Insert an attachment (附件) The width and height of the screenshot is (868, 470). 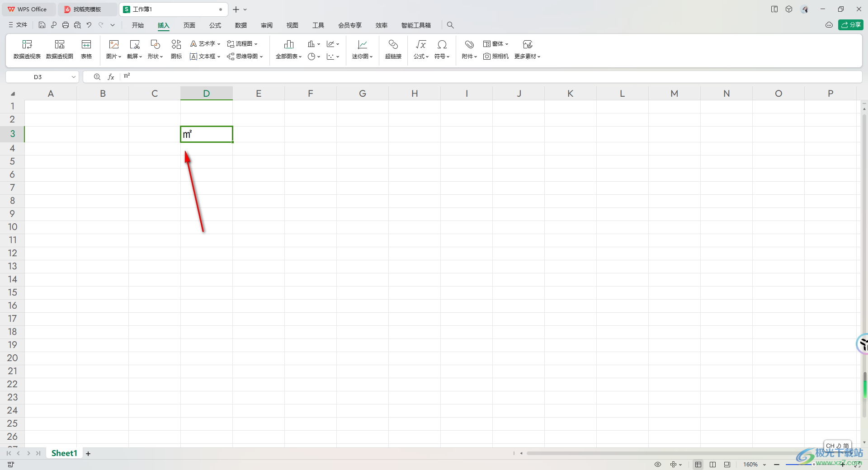[469, 49]
